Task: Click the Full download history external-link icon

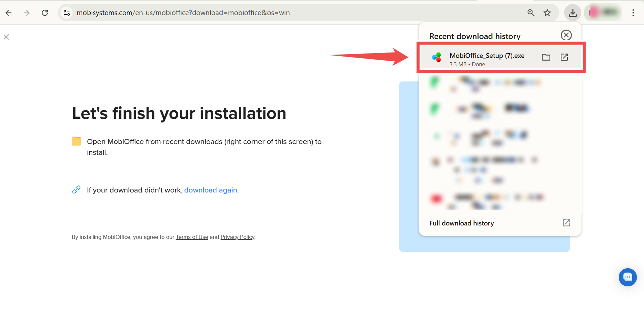Action: (x=566, y=223)
